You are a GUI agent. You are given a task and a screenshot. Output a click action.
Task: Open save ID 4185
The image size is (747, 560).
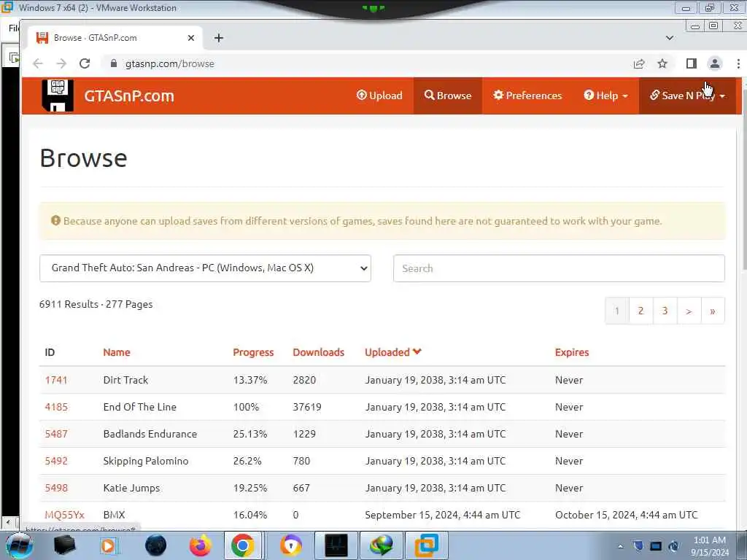[56, 407]
